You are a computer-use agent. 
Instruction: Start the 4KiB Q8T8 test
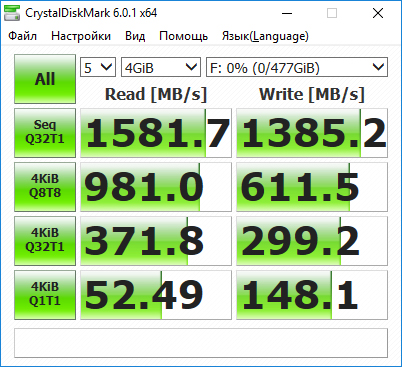tap(45, 187)
